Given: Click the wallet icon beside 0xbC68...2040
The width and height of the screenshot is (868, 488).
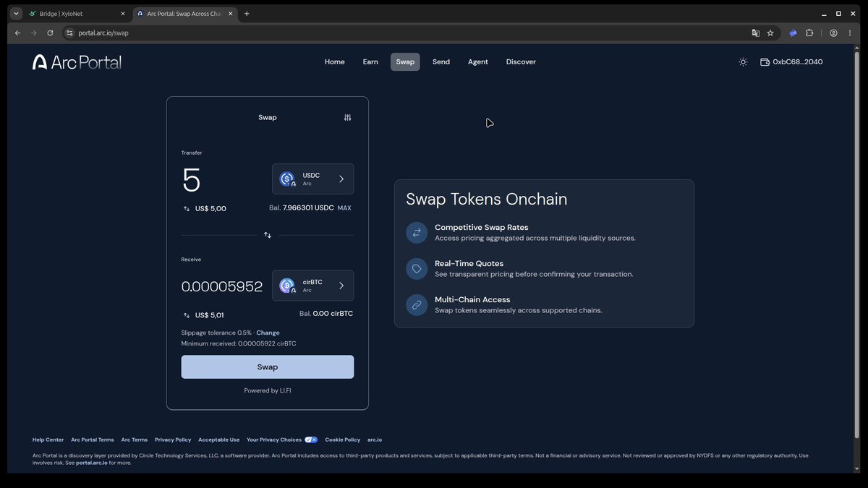Looking at the screenshot, I should point(765,62).
